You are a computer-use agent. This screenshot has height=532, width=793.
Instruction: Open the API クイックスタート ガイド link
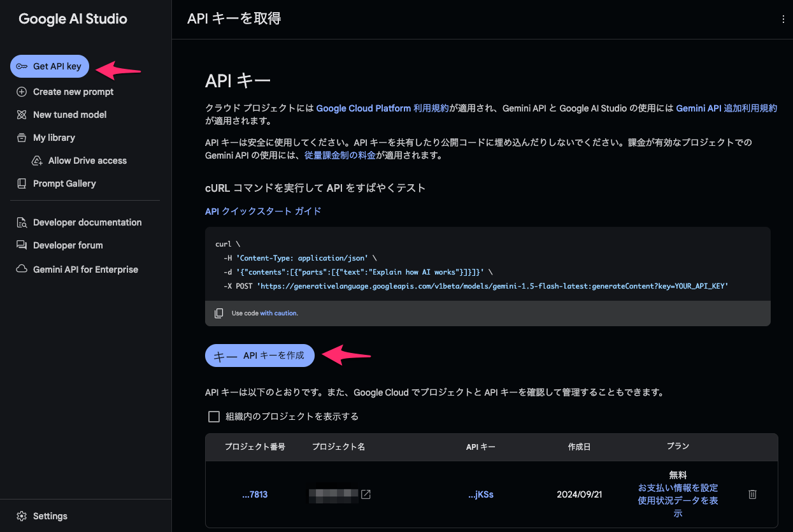pos(263,212)
